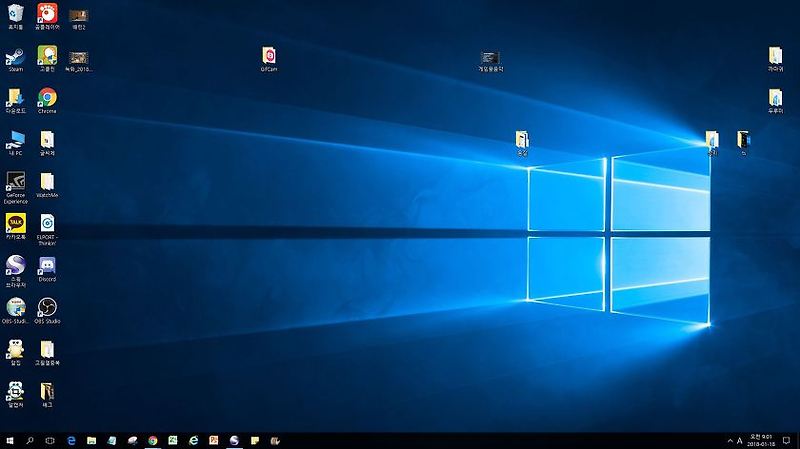The image size is (800, 449).
Task: Open the globe OBS-Studi... installer icon
Action: [x=16, y=310]
